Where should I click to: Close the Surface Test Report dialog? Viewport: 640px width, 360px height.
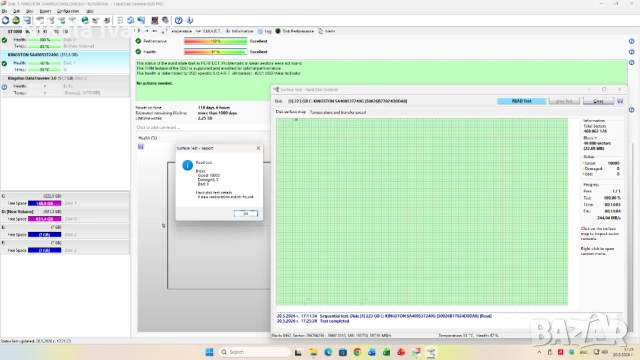(258, 148)
